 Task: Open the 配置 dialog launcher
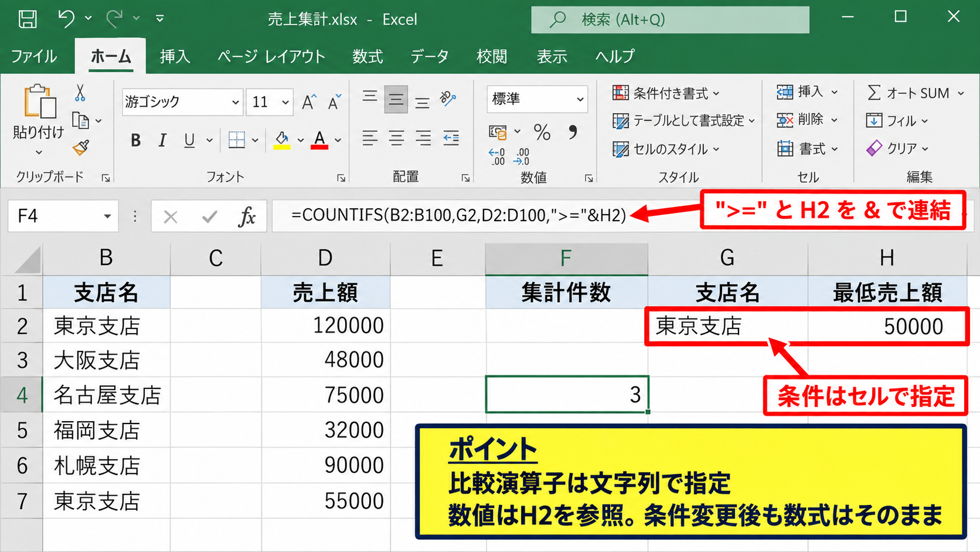tap(465, 178)
